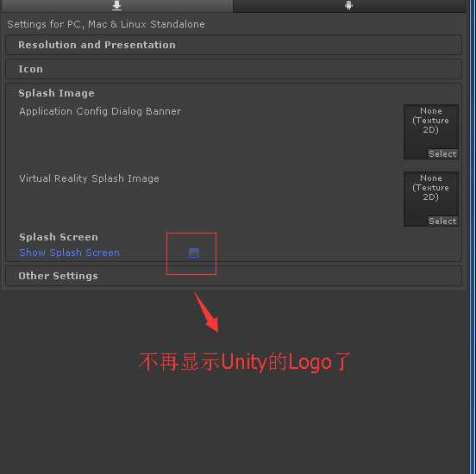Click the Splash Screen subsection heading
This screenshot has height=474, width=476.
(59, 237)
